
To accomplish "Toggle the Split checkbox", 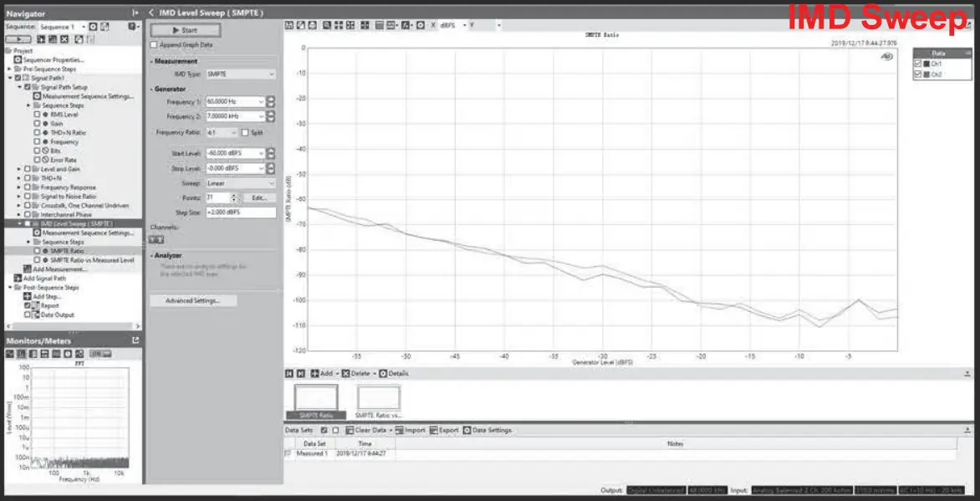I will pos(245,133).
